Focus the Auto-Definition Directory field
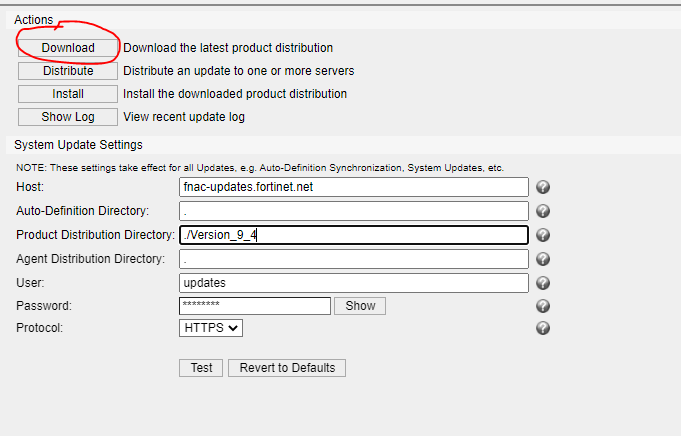Image resolution: width=681 pixels, height=436 pixels. pyautogui.click(x=354, y=211)
